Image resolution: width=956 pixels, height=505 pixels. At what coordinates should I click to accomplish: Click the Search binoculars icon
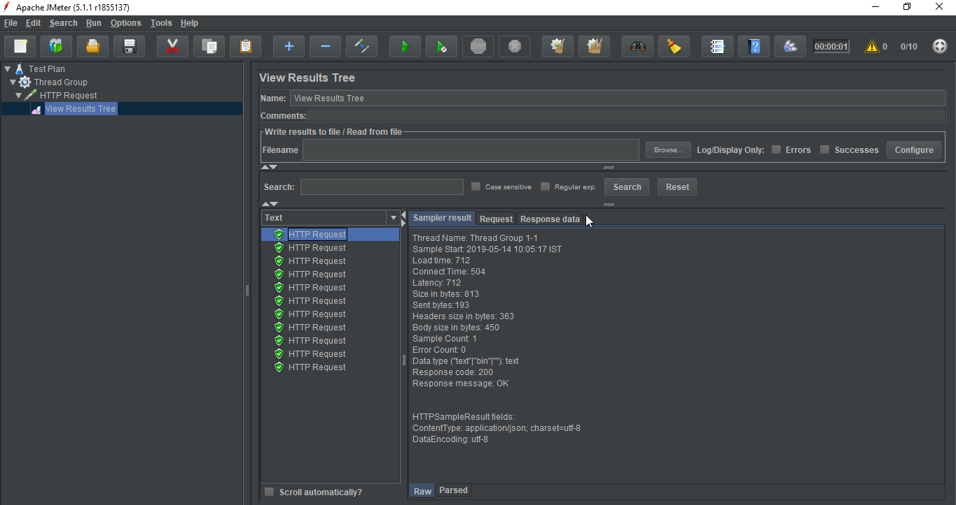(638, 46)
